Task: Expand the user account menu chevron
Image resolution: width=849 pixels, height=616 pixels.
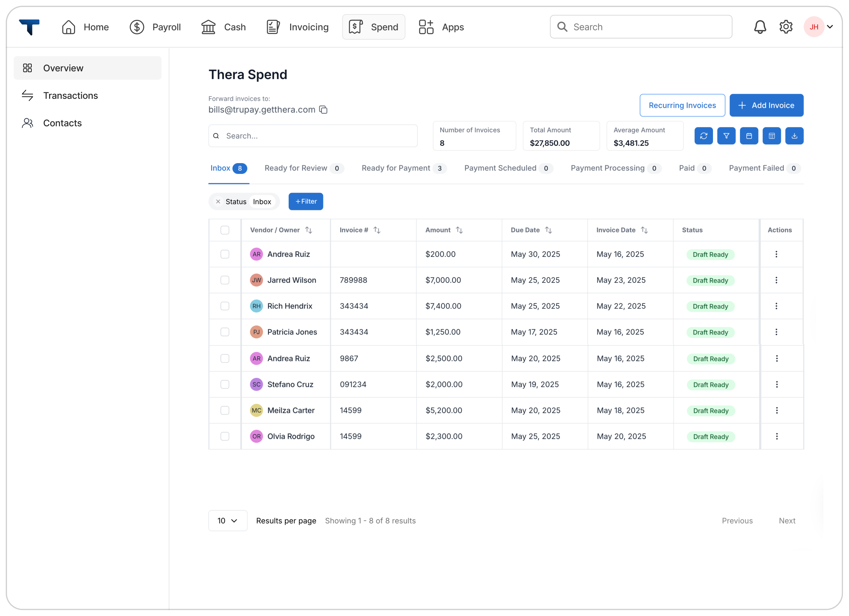Action: (830, 27)
